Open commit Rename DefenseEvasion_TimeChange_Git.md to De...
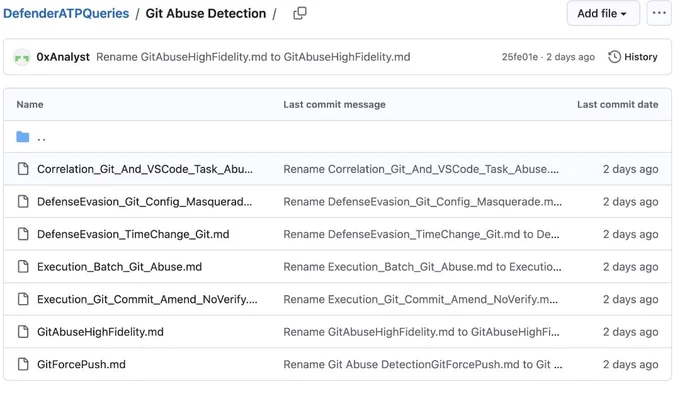 coord(421,234)
